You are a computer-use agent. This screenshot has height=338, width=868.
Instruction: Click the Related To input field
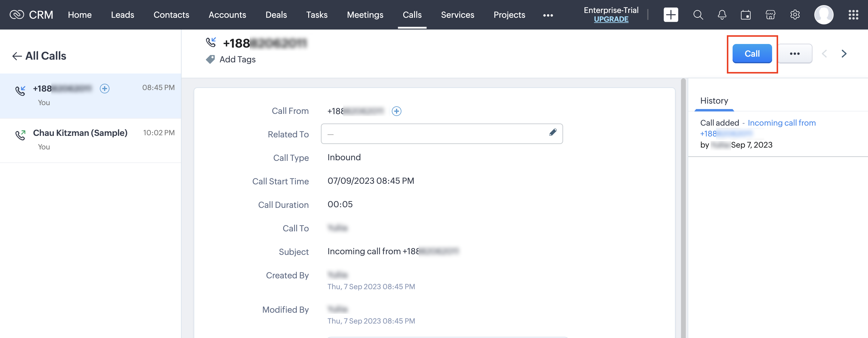click(435, 134)
